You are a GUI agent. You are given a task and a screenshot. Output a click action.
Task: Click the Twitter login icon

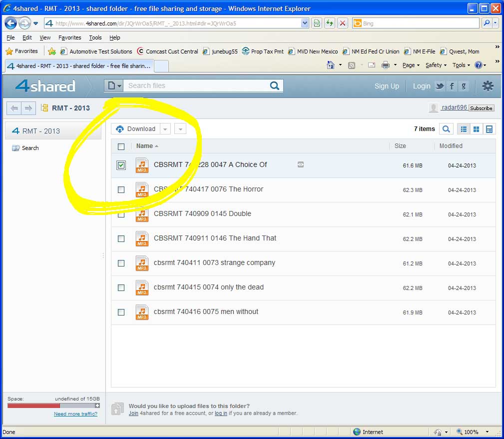click(x=440, y=86)
